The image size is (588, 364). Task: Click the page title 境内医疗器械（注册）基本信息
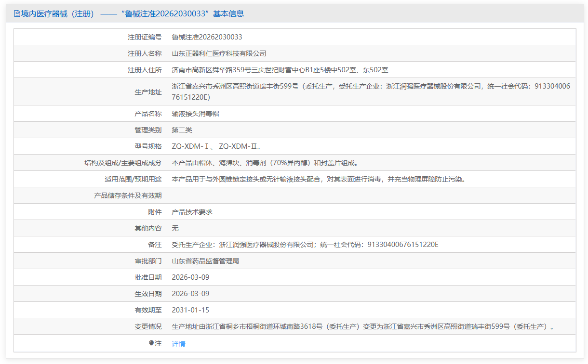point(129,13)
